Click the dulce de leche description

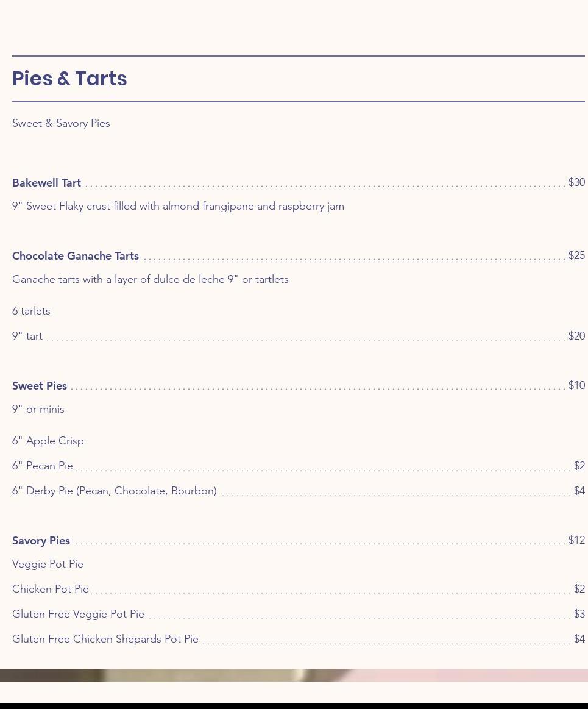click(150, 279)
